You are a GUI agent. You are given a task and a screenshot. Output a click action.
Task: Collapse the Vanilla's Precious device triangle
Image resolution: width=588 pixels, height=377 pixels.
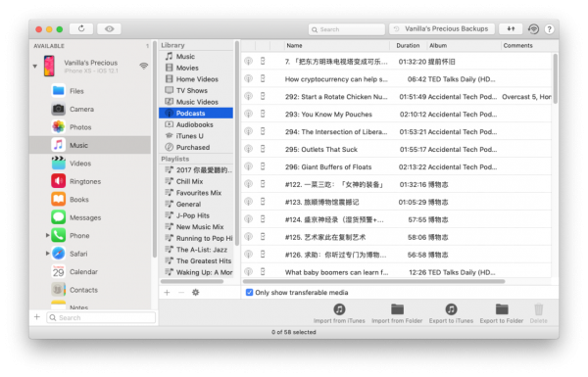(x=35, y=66)
